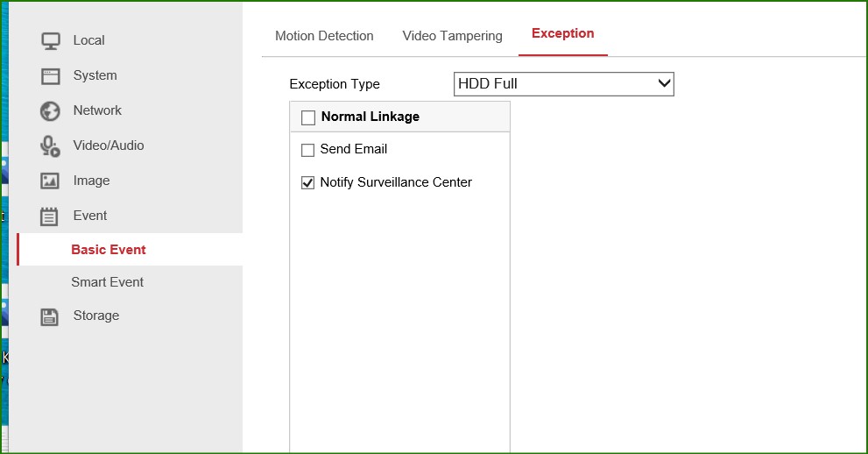Select the Exception tab

pos(562,34)
